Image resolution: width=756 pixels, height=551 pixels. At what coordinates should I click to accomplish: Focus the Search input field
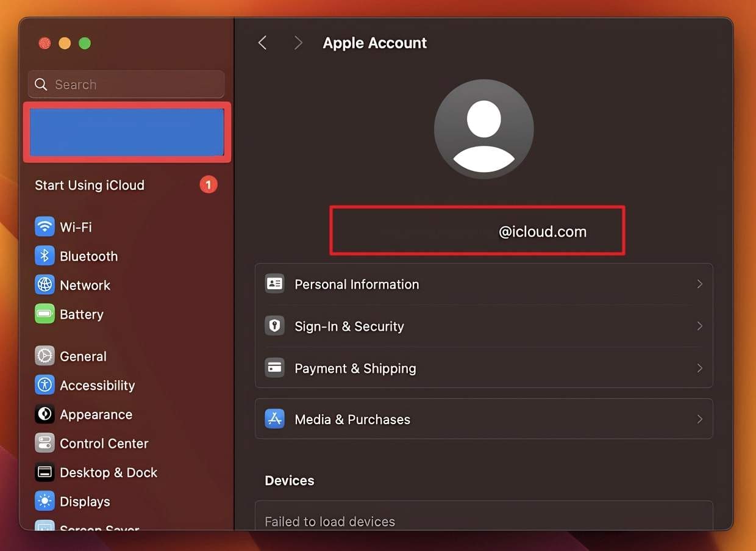point(126,84)
